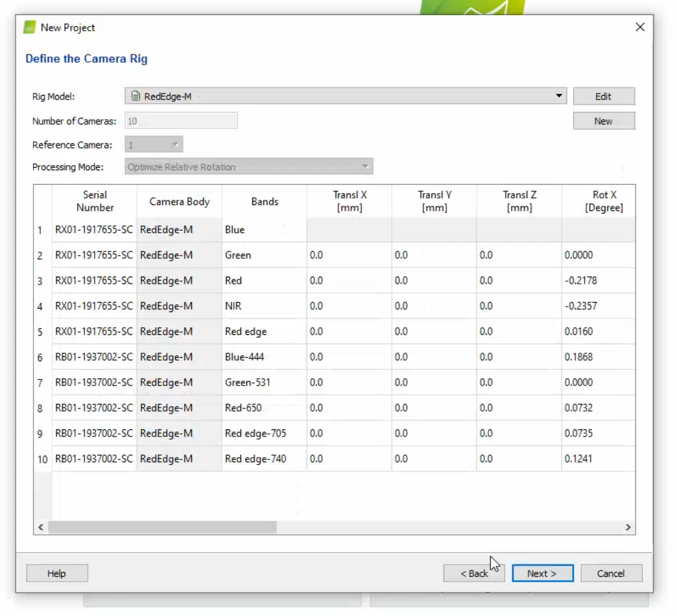Click the Camera Body cell in row 4

tap(180, 306)
